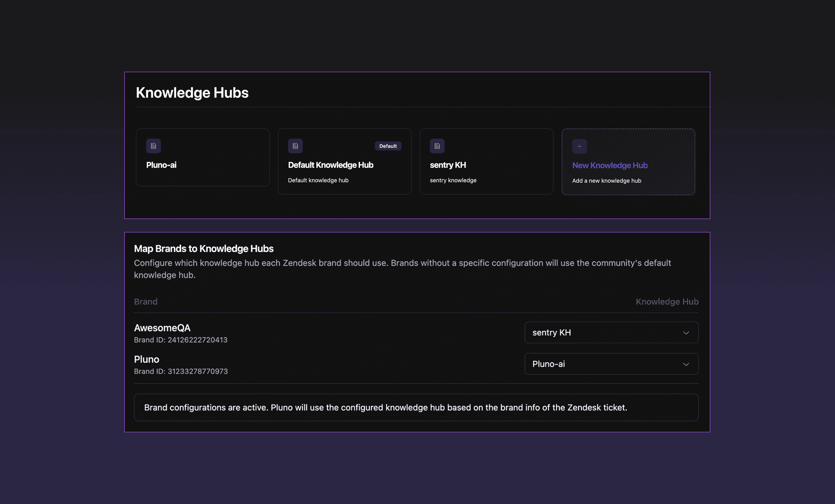Click the Map Brands to Knowledge Hubs heading
835x504 pixels.
point(203,248)
